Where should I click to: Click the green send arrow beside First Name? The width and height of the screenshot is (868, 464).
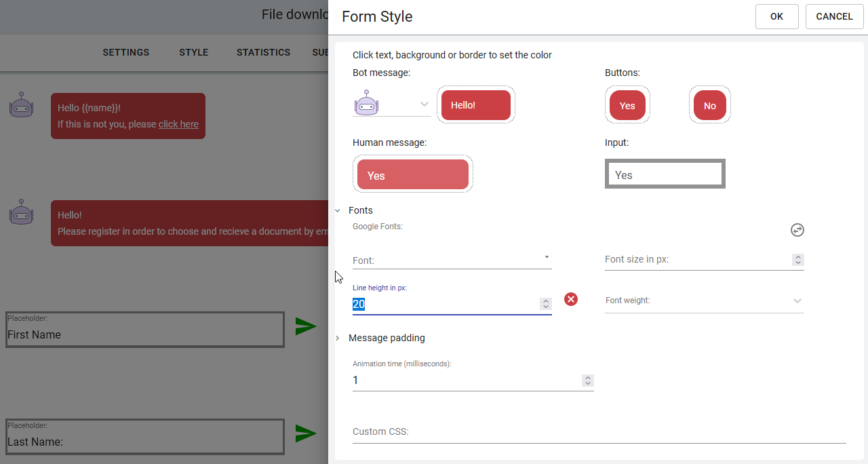306,326
